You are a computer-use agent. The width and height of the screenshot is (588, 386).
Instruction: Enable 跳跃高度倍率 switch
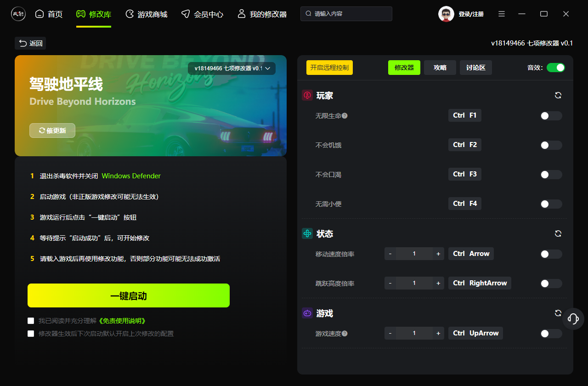point(551,284)
